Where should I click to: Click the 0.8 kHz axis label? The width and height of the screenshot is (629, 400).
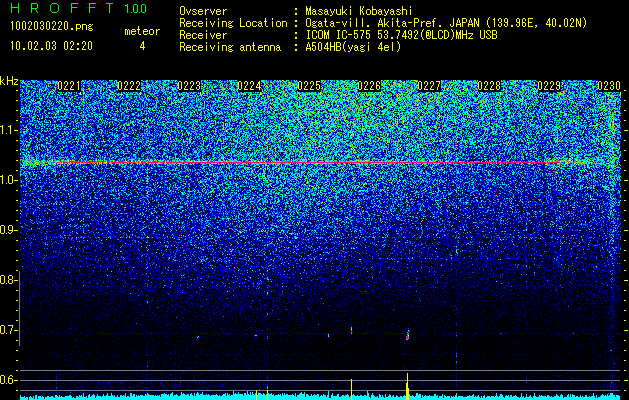tap(7, 280)
